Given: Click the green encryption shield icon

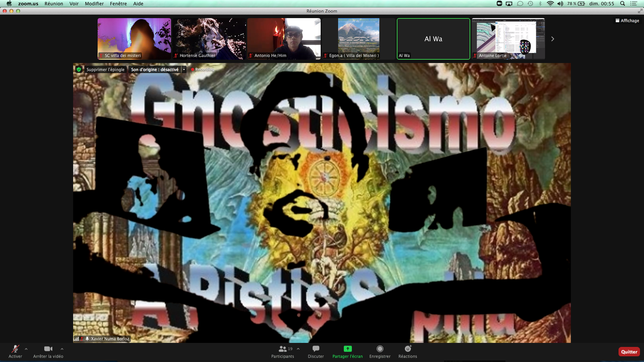Looking at the screenshot, I should 79,69.
